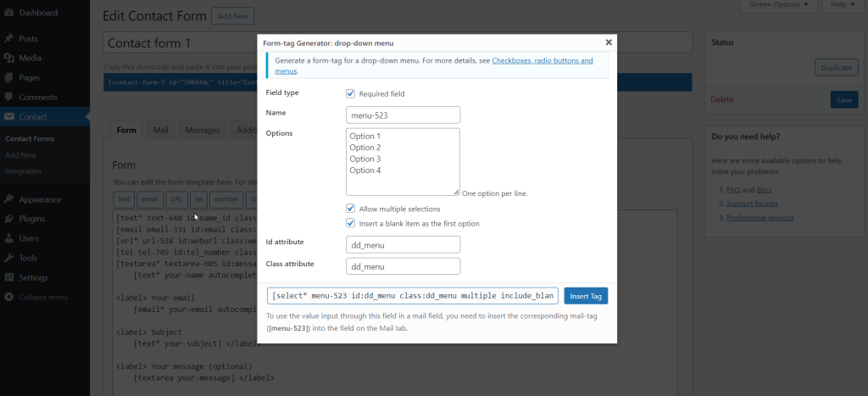Toggle Allow multiple selections checkbox
This screenshot has width=868, height=396.
pyautogui.click(x=351, y=209)
